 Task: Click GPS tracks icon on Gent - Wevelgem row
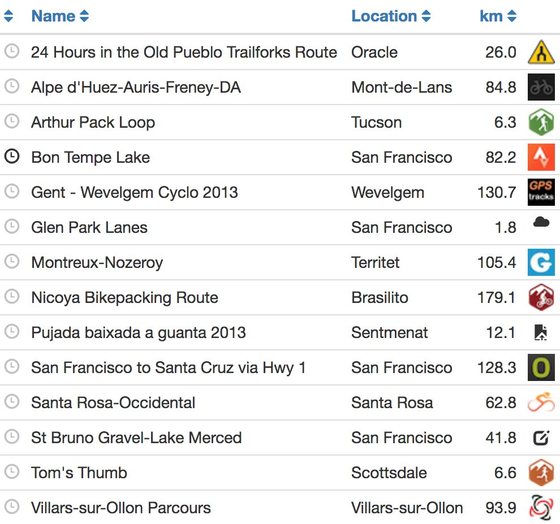(x=541, y=192)
